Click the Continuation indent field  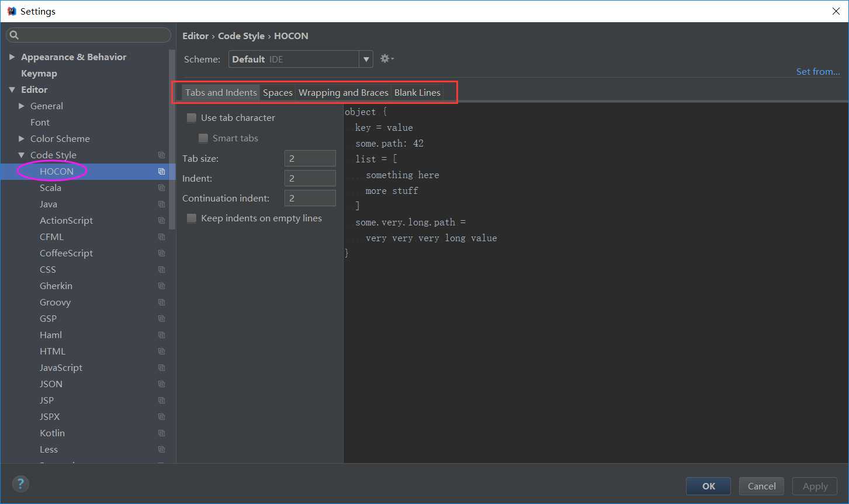point(310,198)
